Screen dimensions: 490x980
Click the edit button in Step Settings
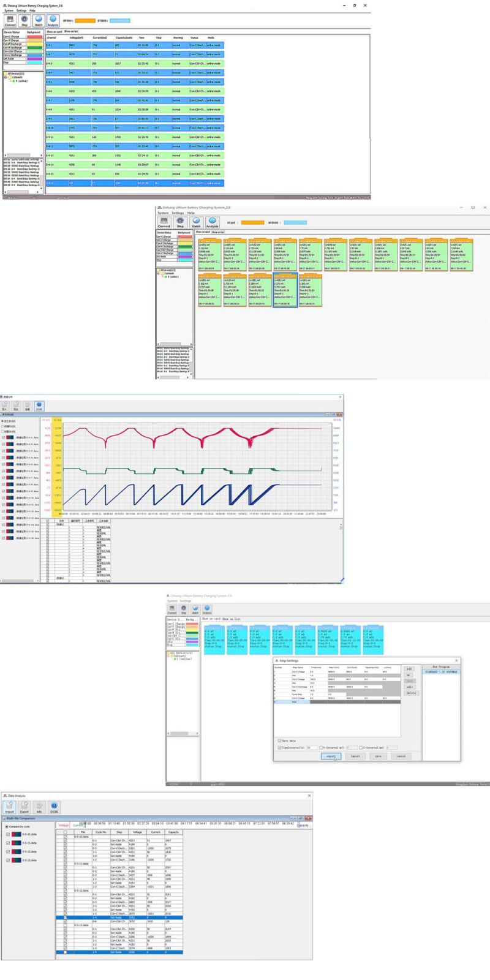point(409,687)
